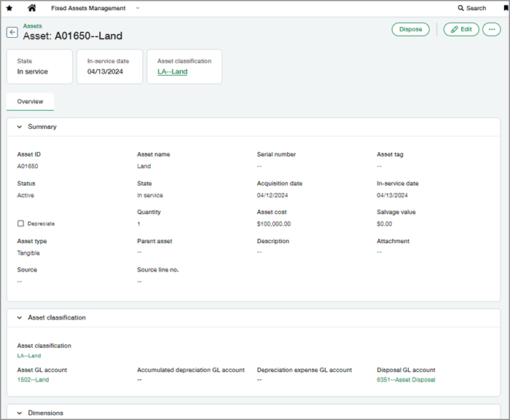
Task: Click the Asset name value Land
Action: pos(144,166)
